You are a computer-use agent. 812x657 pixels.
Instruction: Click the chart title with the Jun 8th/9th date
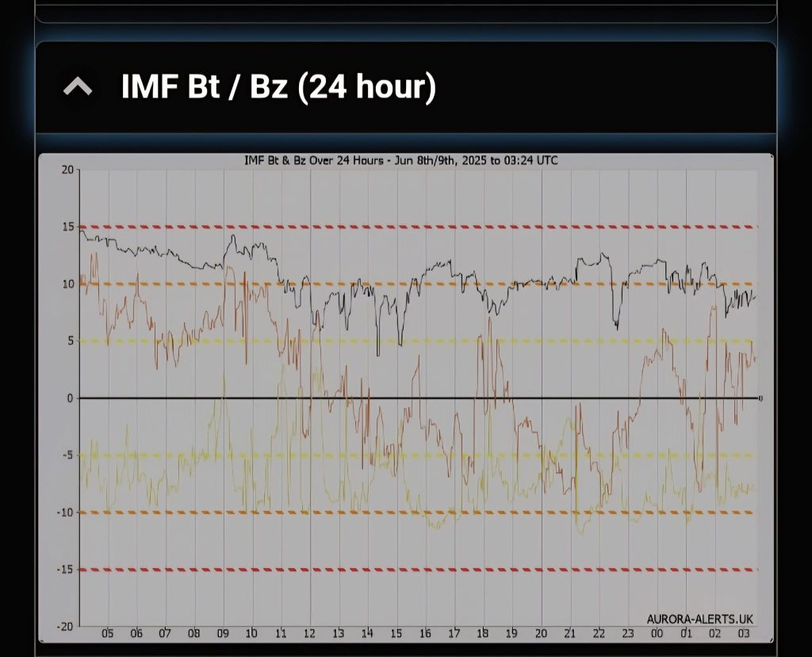(x=400, y=161)
